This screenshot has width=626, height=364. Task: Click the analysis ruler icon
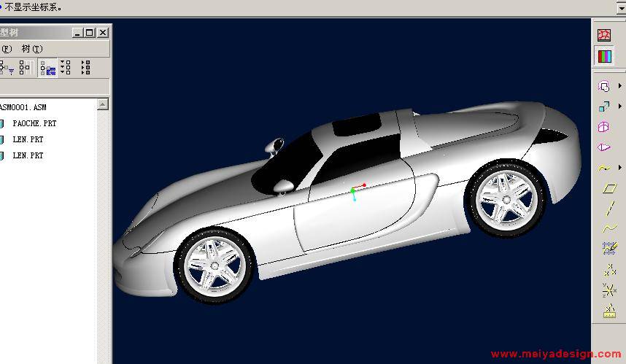610,311
